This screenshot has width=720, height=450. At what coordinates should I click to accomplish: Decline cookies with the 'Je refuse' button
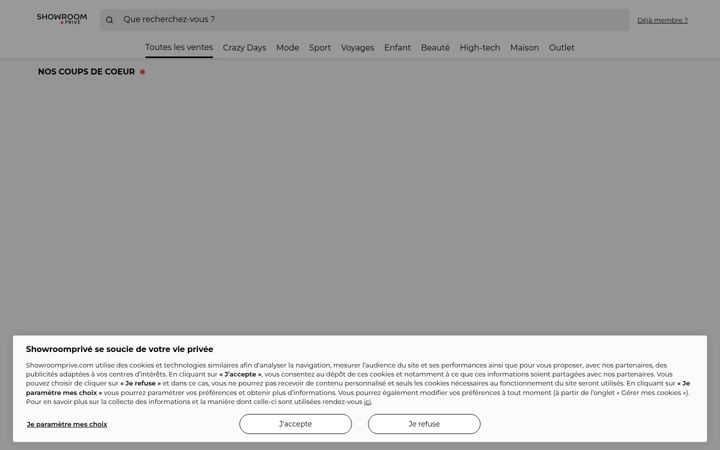tap(424, 424)
